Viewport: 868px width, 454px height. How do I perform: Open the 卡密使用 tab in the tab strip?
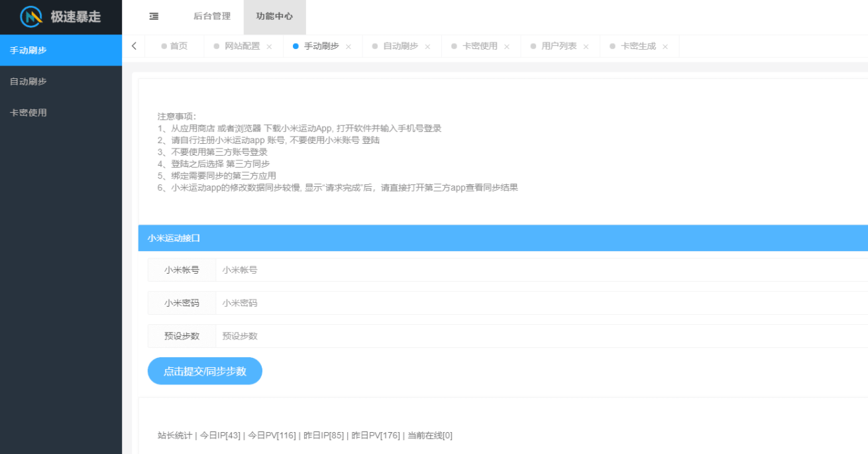[x=480, y=46]
